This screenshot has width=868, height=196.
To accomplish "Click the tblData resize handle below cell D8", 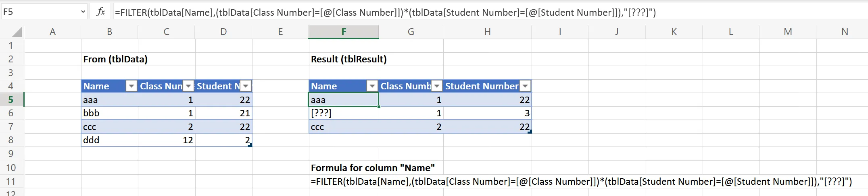I will tap(250, 145).
